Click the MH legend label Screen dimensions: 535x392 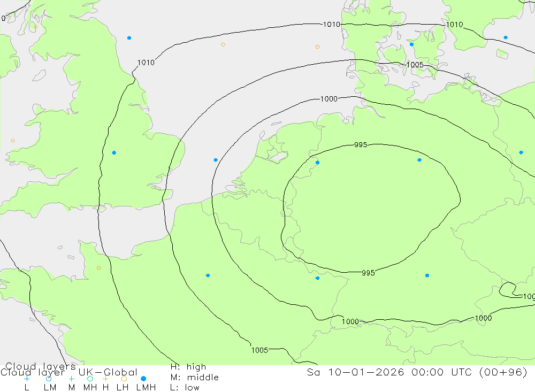point(90,388)
